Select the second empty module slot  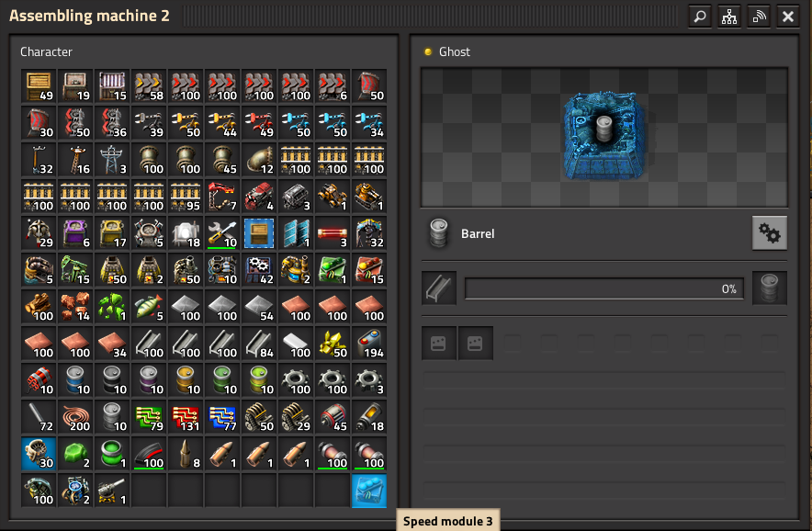pos(476,343)
